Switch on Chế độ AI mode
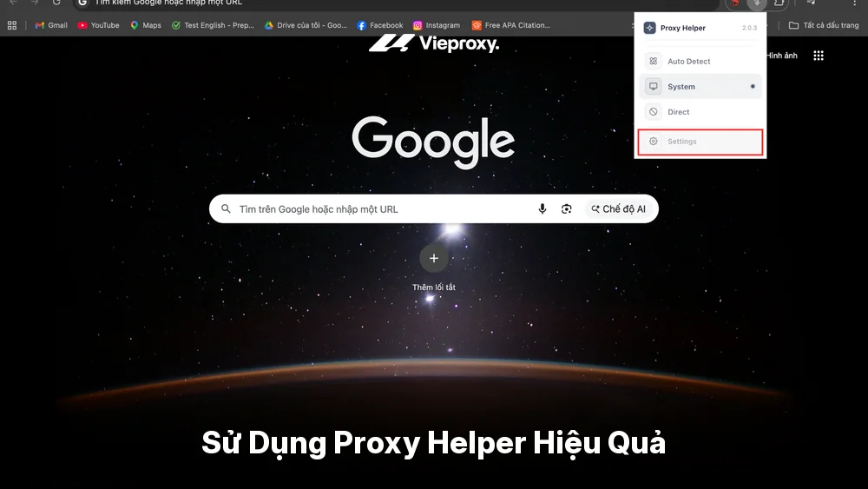The image size is (868, 489). pos(618,208)
